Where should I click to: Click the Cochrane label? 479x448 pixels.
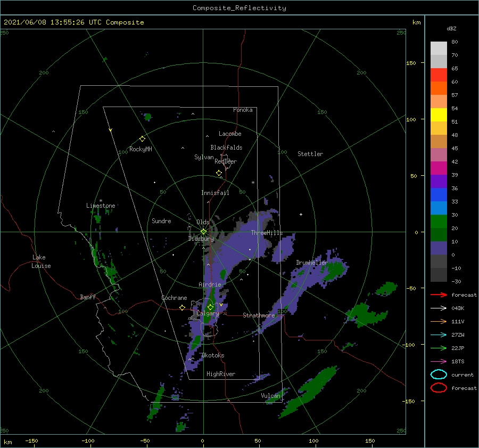click(x=174, y=298)
